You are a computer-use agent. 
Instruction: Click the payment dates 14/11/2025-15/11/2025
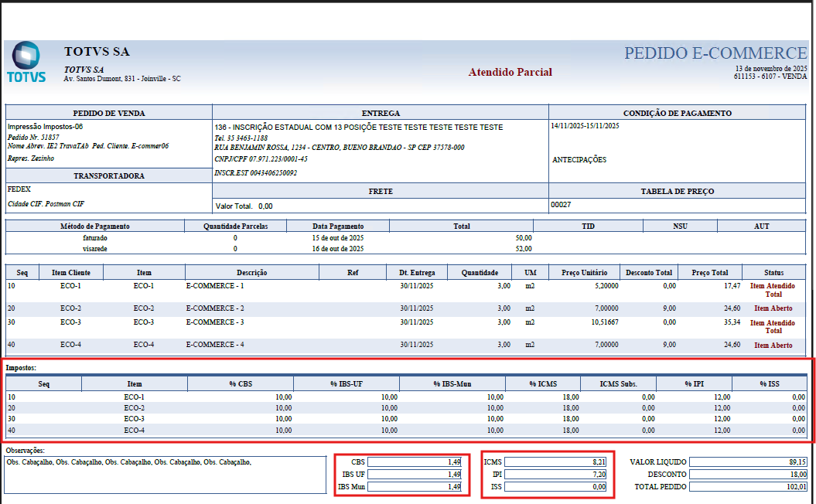[585, 126]
